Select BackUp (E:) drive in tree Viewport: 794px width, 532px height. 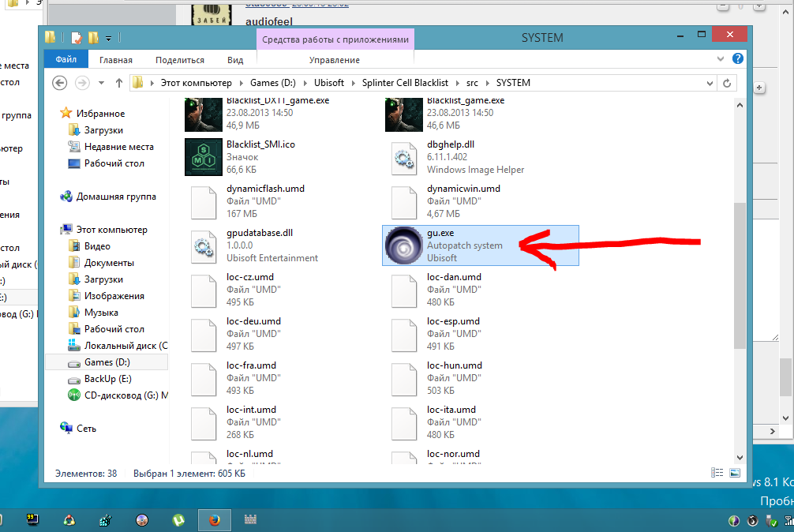[x=107, y=379]
